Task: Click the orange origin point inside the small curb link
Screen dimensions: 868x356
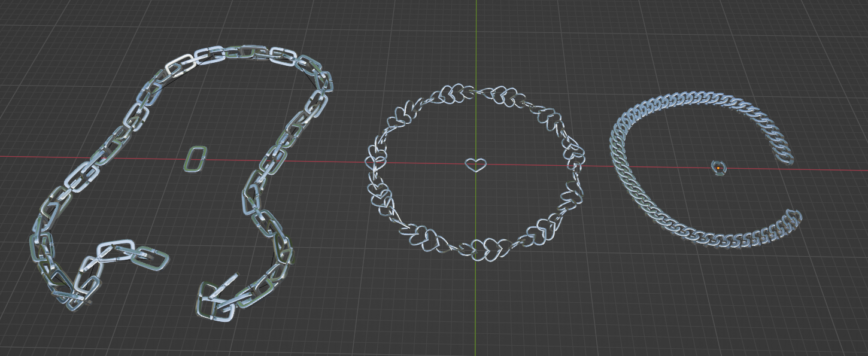Action: [x=718, y=166]
